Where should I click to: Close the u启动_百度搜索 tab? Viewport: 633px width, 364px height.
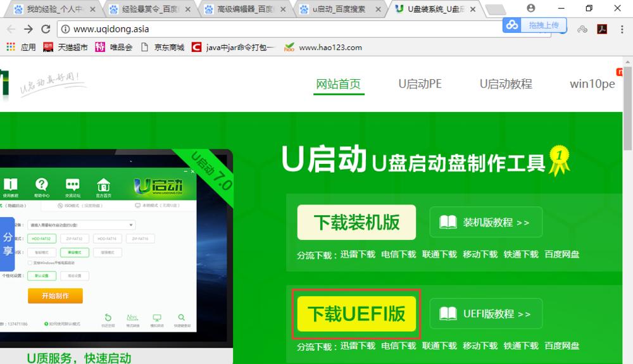(x=378, y=9)
